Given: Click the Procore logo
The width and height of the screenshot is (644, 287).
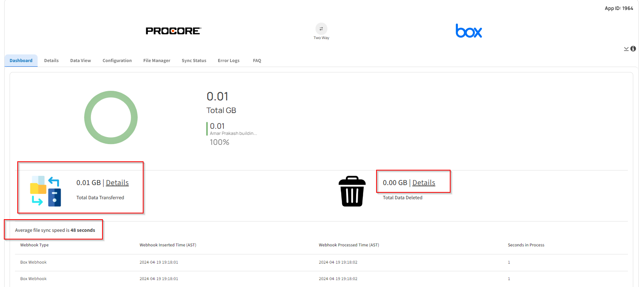Looking at the screenshot, I should point(173,31).
